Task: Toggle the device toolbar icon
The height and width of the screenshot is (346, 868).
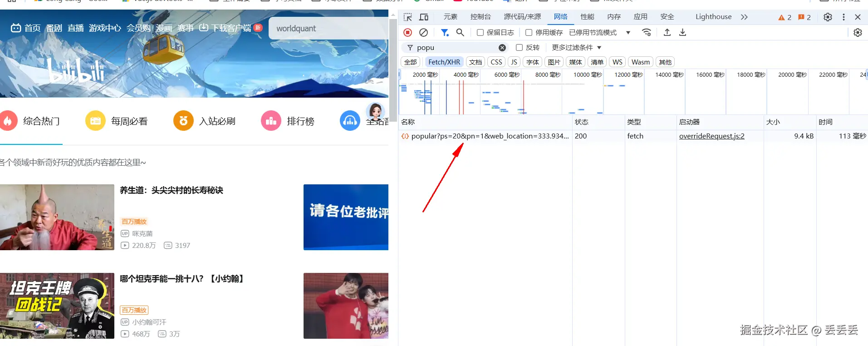Action: [424, 17]
